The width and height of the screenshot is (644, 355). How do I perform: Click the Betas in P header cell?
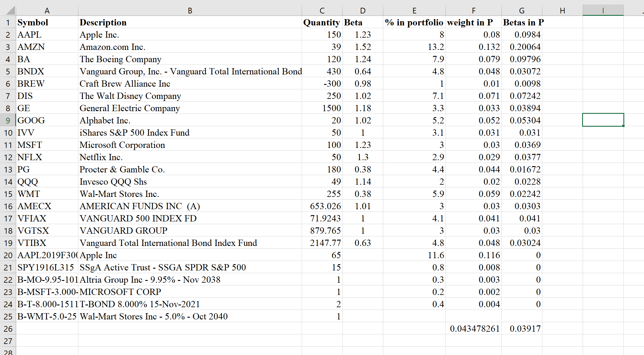[x=523, y=22]
